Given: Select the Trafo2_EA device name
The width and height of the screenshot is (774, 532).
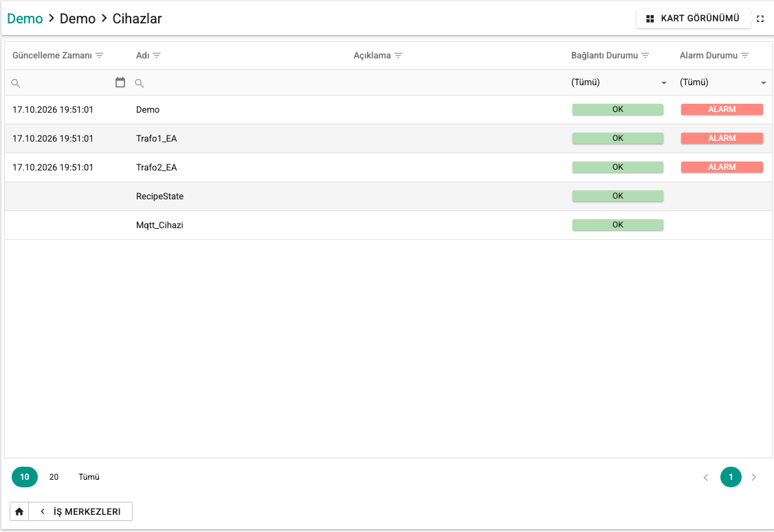Looking at the screenshot, I should 157,167.
